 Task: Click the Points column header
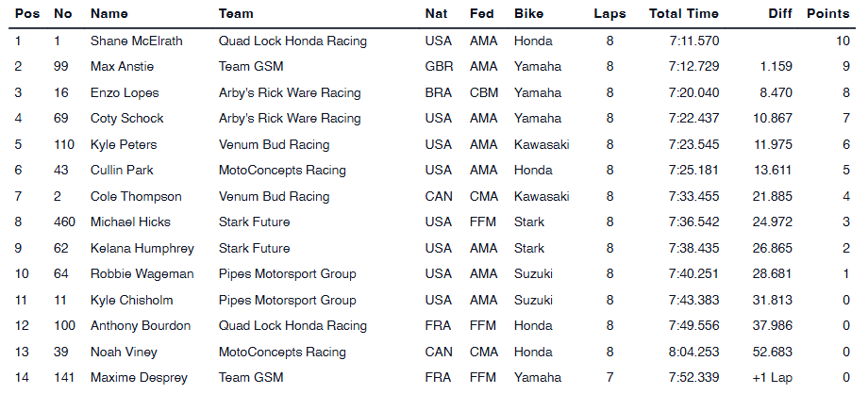point(827,14)
